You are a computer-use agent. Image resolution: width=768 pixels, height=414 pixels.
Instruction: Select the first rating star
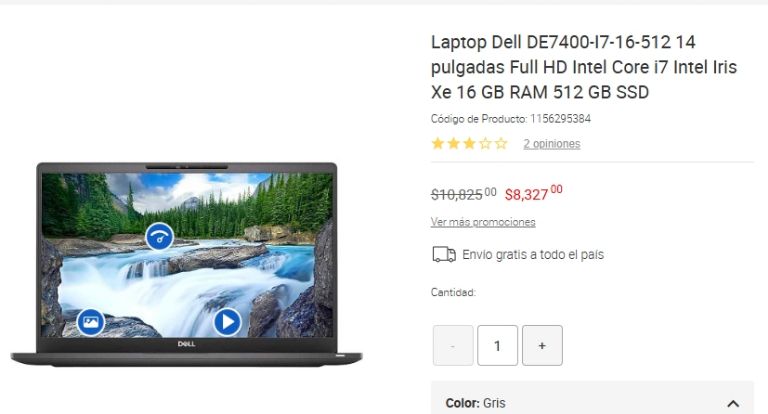[438, 144]
